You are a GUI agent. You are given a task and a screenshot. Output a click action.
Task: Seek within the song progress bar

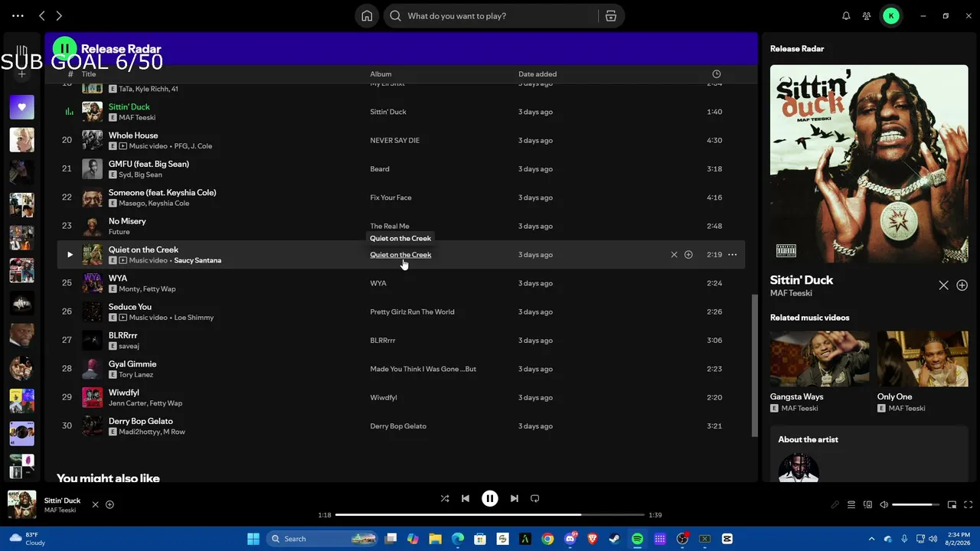click(490, 515)
